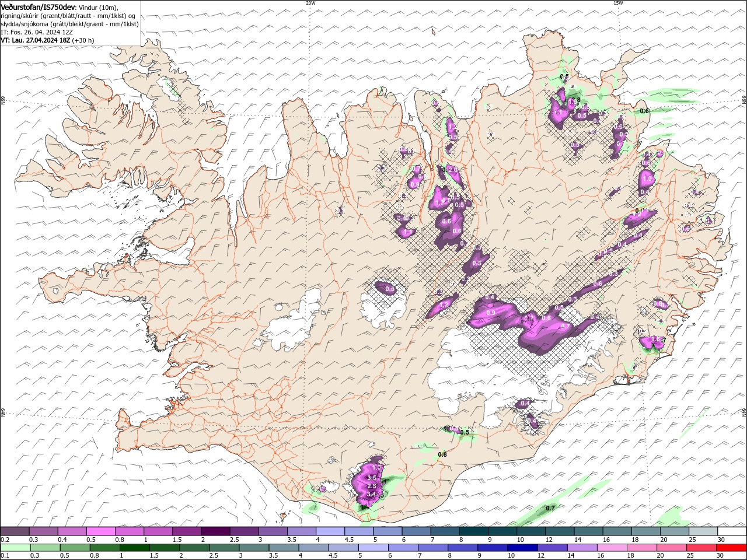The image size is (747, 560).
Task: Click the '3.4' precipitation value on the map
Action: [x=371, y=494]
